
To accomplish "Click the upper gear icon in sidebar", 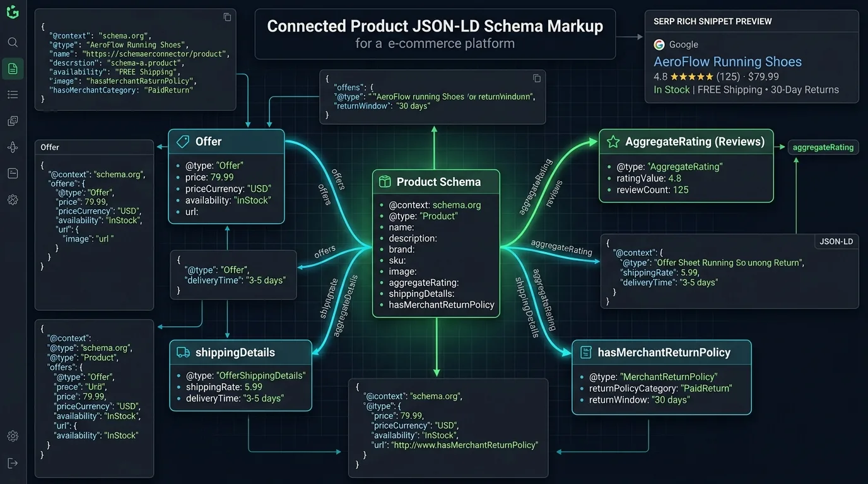I will tap(13, 200).
